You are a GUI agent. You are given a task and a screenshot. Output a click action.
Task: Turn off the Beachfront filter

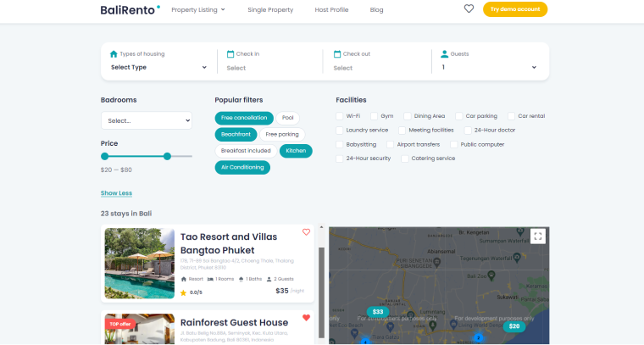click(236, 134)
